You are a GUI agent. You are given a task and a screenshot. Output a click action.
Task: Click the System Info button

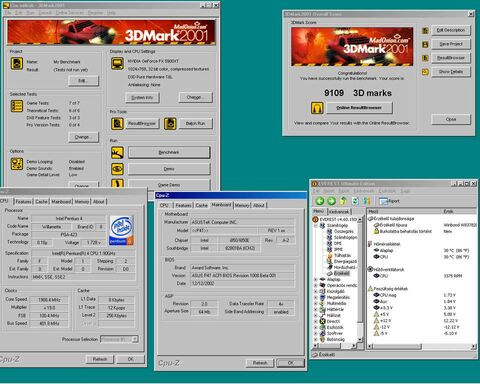[x=143, y=98]
